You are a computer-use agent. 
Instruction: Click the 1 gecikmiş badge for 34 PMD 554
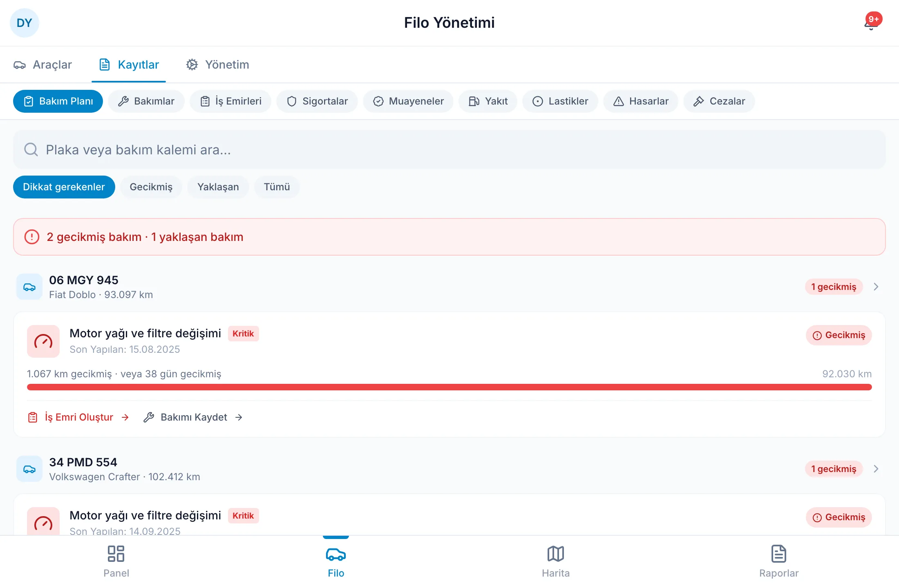click(x=834, y=469)
